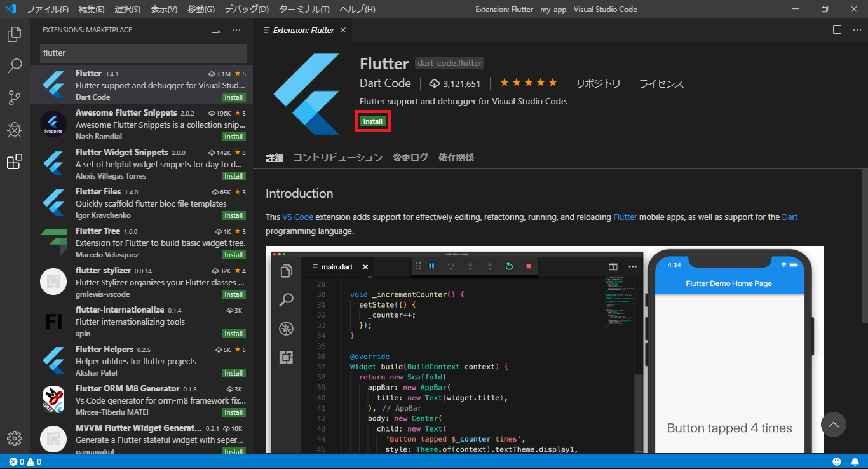This screenshot has width=868, height=469.
Task: Click the errors and warnings status indicator
Action: [x=25, y=462]
